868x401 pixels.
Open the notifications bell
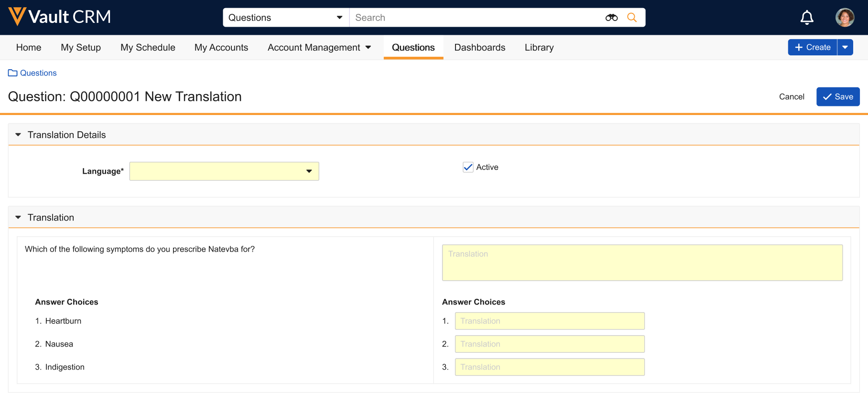pos(806,18)
